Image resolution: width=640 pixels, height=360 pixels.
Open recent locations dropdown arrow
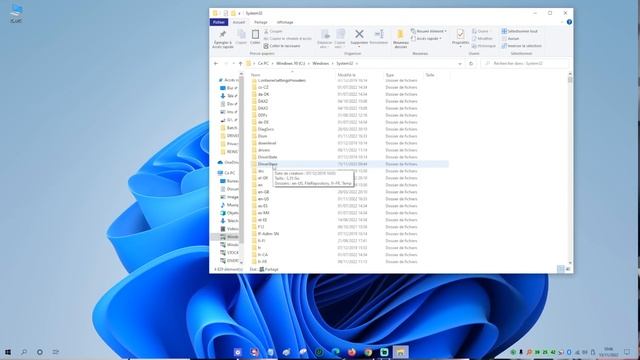click(233, 64)
